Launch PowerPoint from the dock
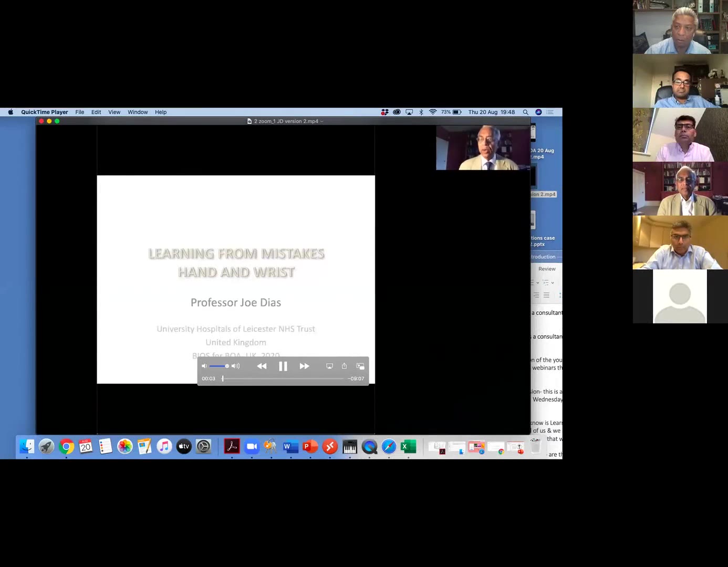The width and height of the screenshot is (728, 567). click(310, 447)
